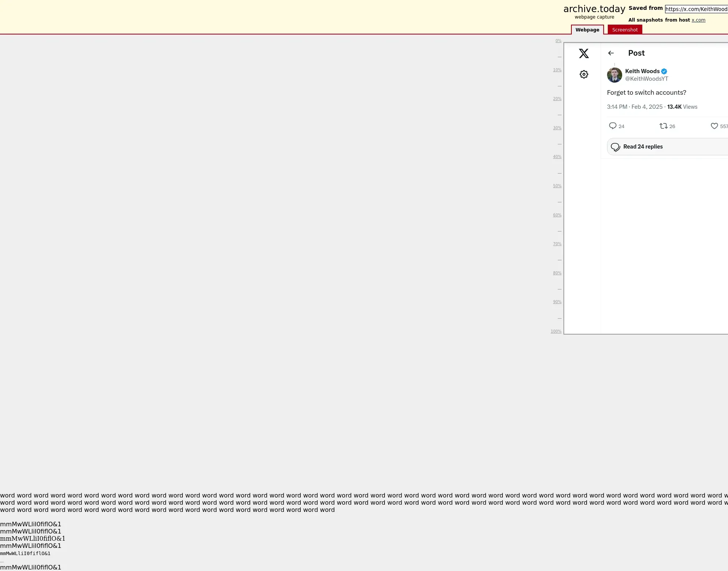Image resolution: width=728 pixels, height=571 pixels.
Task: Click the 3:14 PM Feb 4, 2025 timestamp
Action: (x=634, y=107)
